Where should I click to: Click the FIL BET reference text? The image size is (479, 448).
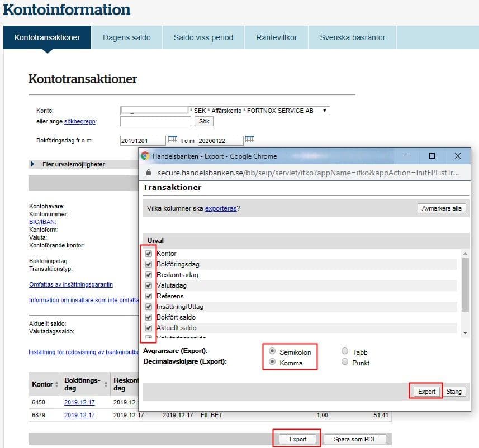[x=211, y=415]
